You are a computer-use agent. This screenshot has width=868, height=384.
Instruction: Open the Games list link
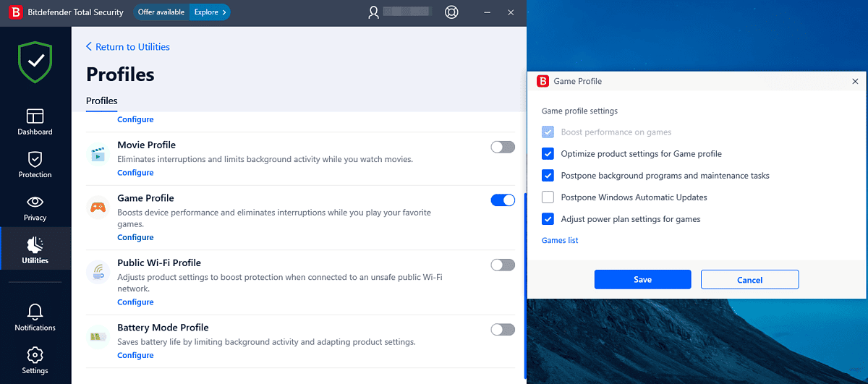[560, 240]
